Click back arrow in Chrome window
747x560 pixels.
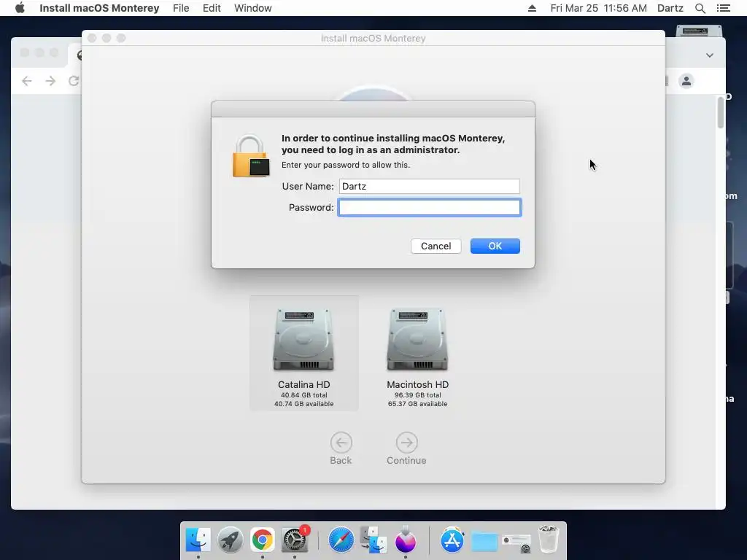point(27,81)
